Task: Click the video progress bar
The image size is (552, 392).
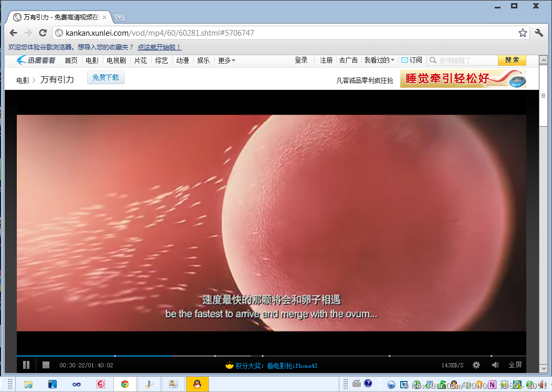Action: pyautogui.click(x=271, y=356)
